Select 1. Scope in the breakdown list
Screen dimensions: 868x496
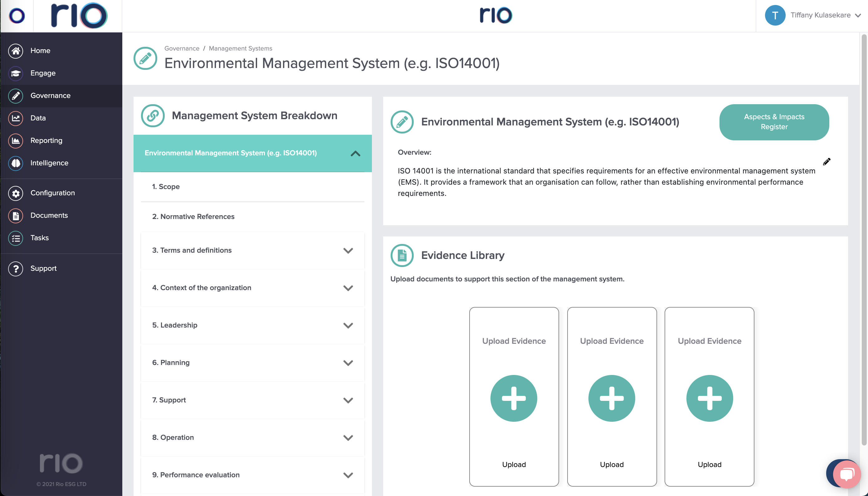click(166, 187)
